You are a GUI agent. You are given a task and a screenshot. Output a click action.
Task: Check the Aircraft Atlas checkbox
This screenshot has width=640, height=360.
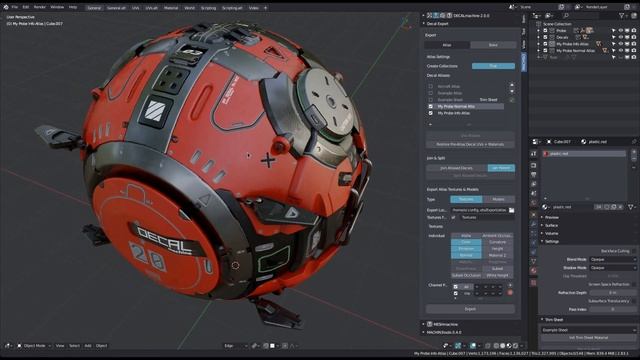[x=431, y=87]
